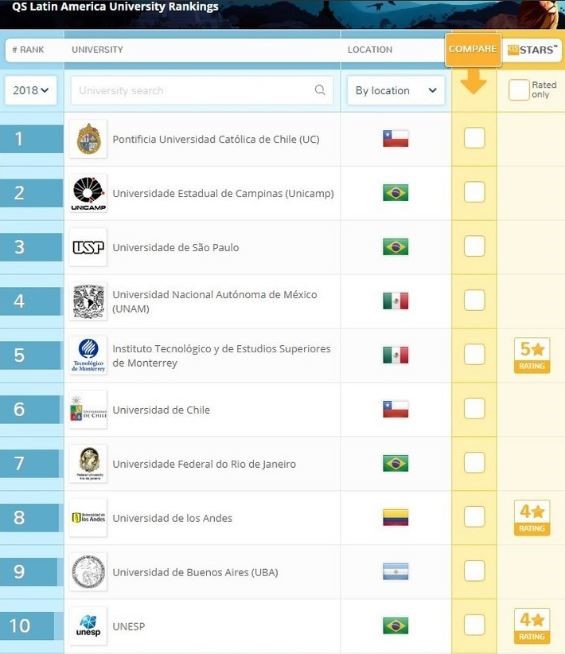Tick compare checkbox for Pontificia Universidad Católica
The width and height of the screenshot is (565, 654).
474,138
